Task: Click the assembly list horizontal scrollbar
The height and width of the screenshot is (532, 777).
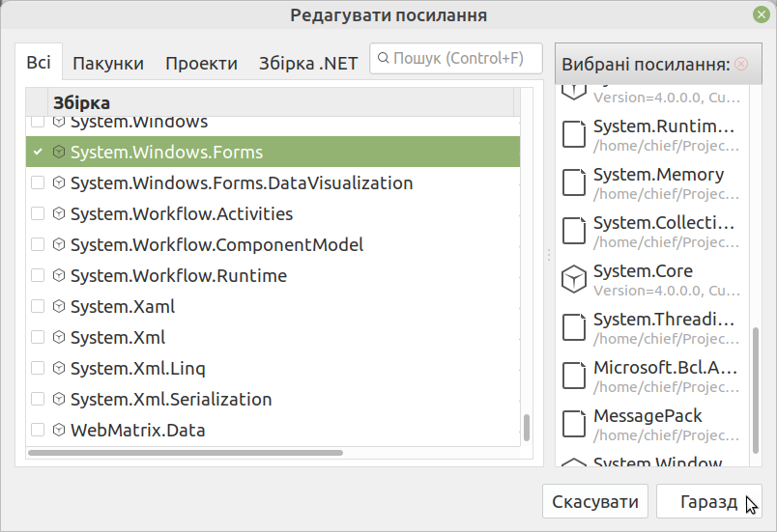Action: [x=186, y=453]
